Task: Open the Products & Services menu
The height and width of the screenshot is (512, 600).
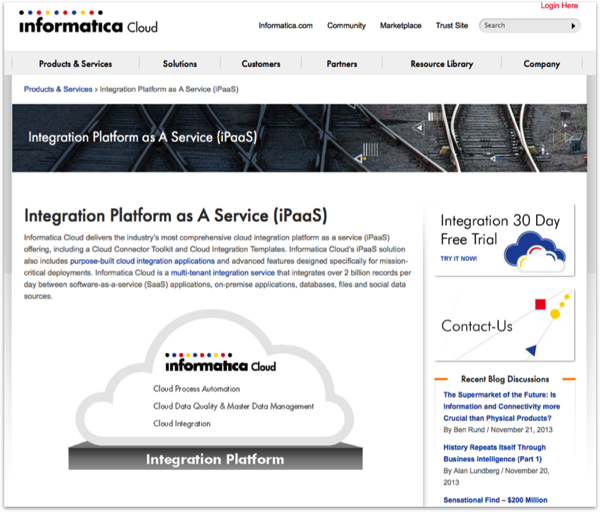Action: [x=75, y=64]
